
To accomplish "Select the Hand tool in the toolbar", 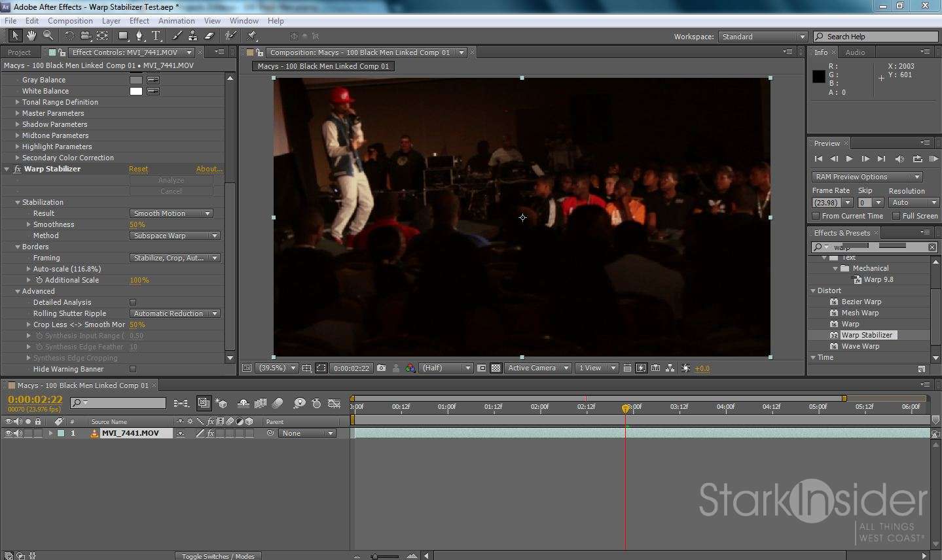I will tap(31, 35).
